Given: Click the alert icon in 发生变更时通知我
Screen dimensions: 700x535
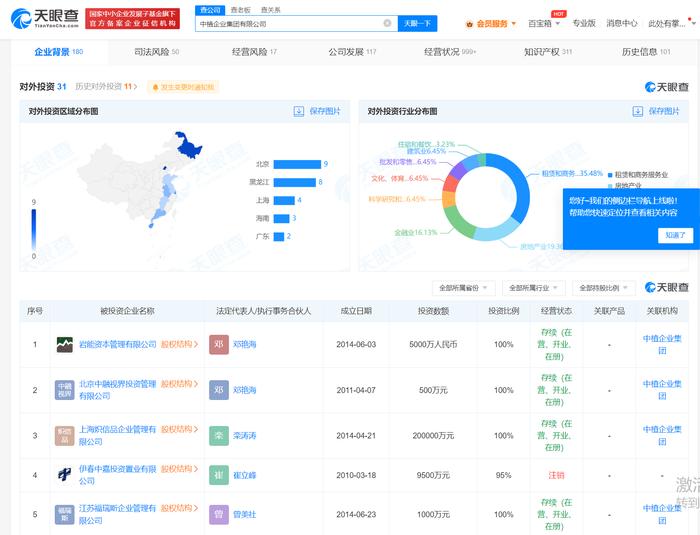Looking at the screenshot, I should 155,87.
